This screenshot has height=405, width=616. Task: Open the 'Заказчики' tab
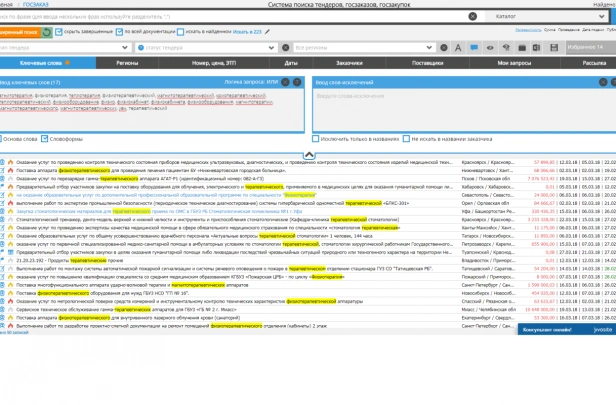[x=349, y=63]
